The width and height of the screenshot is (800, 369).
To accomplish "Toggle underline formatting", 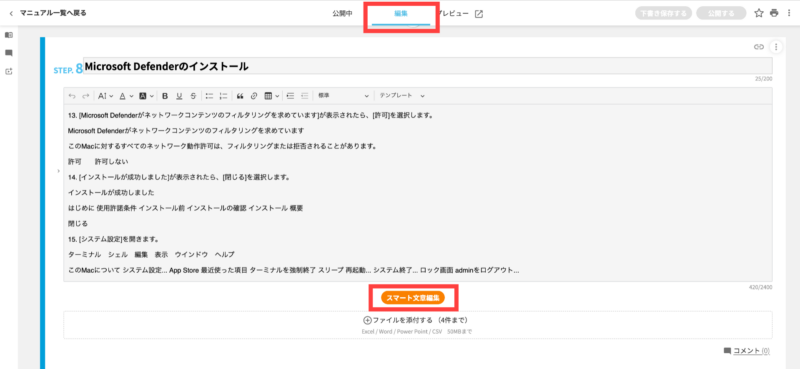I will (x=179, y=96).
